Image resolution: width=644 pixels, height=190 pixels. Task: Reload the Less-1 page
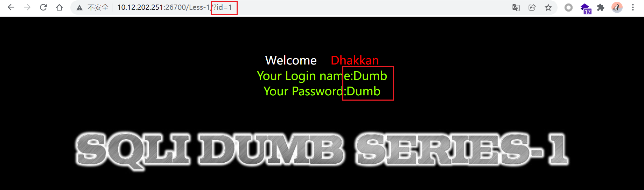click(x=43, y=7)
